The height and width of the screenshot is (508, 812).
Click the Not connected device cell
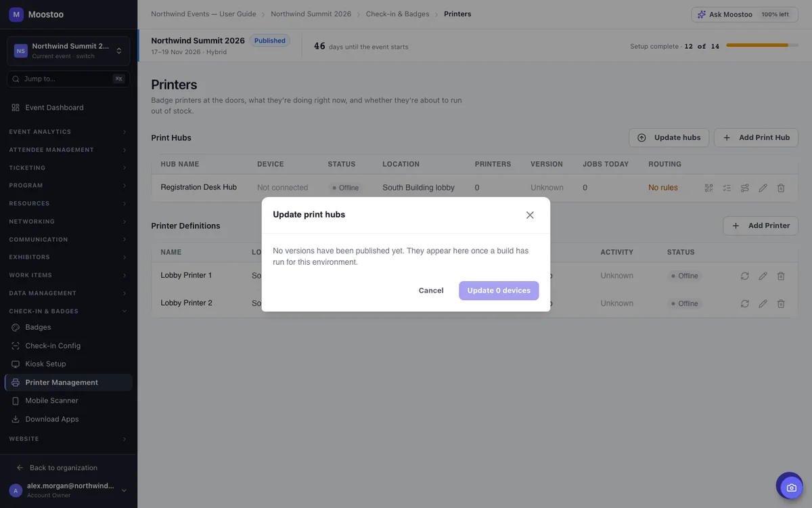coord(282,188)
